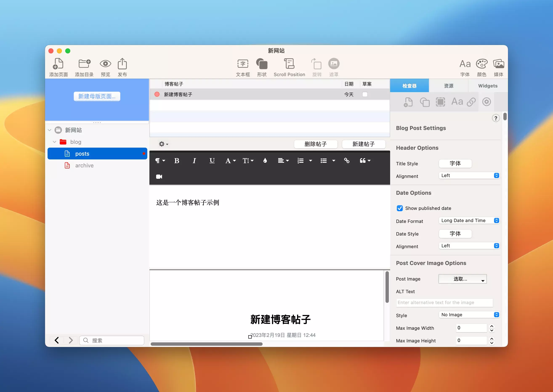The height and width of the screenshot is (392, 553).
Task: Toggle bold formatting in the post editor
Action: coord(177,161)
